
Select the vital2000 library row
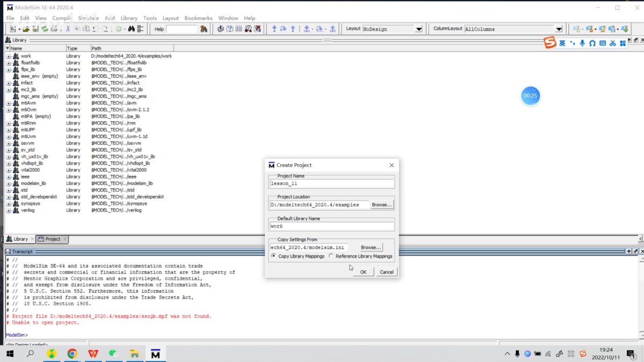pos(30,170)
